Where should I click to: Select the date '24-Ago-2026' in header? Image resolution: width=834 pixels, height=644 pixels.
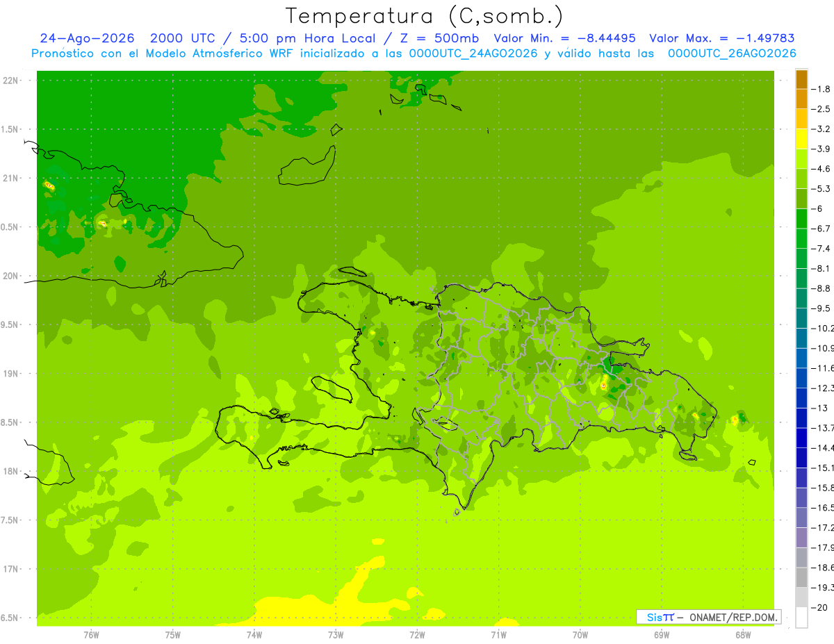coord(87,38)
